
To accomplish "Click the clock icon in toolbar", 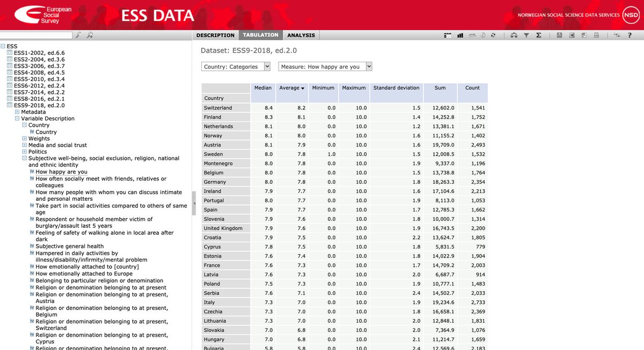I will click(483, 35).
